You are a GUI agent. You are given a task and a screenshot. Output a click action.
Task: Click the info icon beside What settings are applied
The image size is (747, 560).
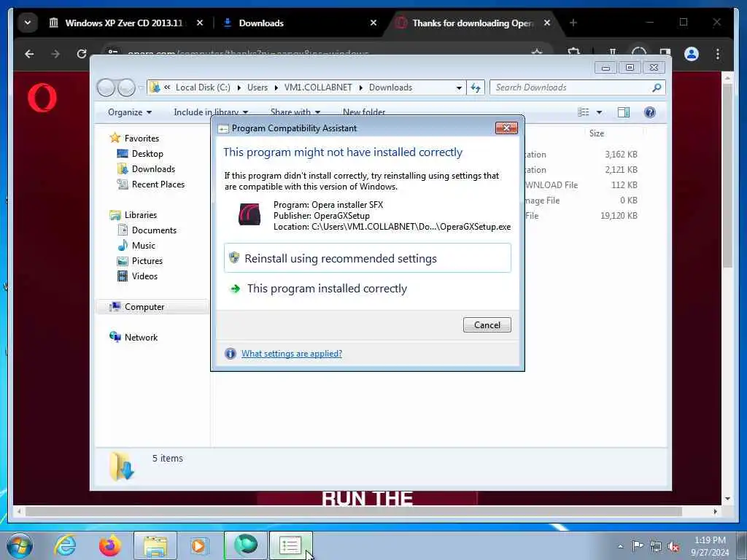pyautogui.click(x=230, y=354)
